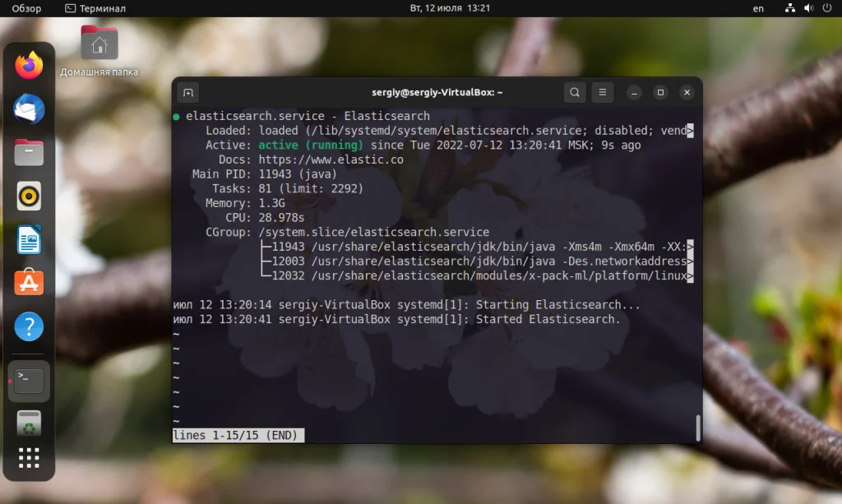The height and width of the screenshot is (504, 842).
Task: Open the system status menu via the power icon
Action: coord(829,8)
